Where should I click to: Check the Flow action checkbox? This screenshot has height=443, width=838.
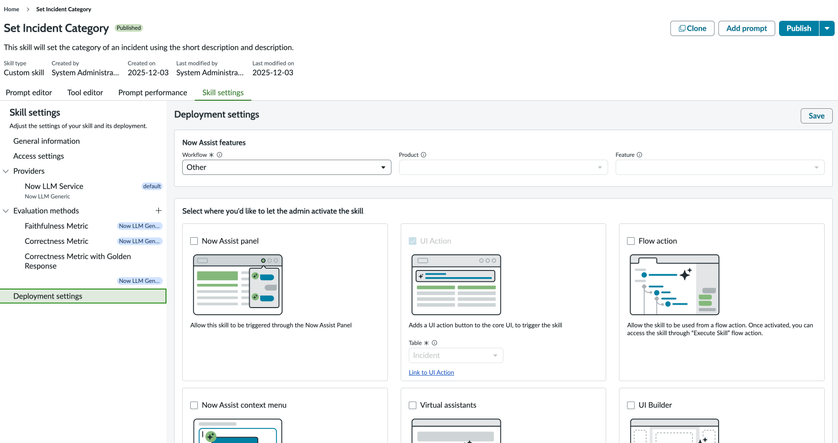pos(631,241)
